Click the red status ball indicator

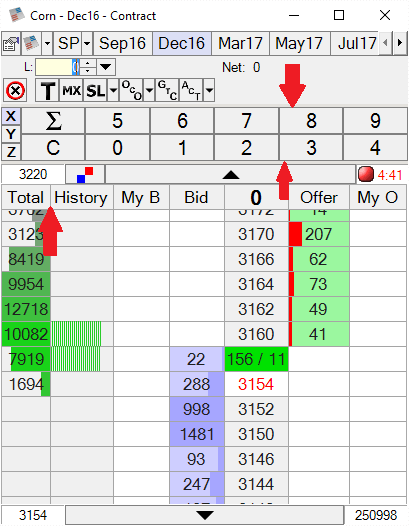[x=366, y=174]
